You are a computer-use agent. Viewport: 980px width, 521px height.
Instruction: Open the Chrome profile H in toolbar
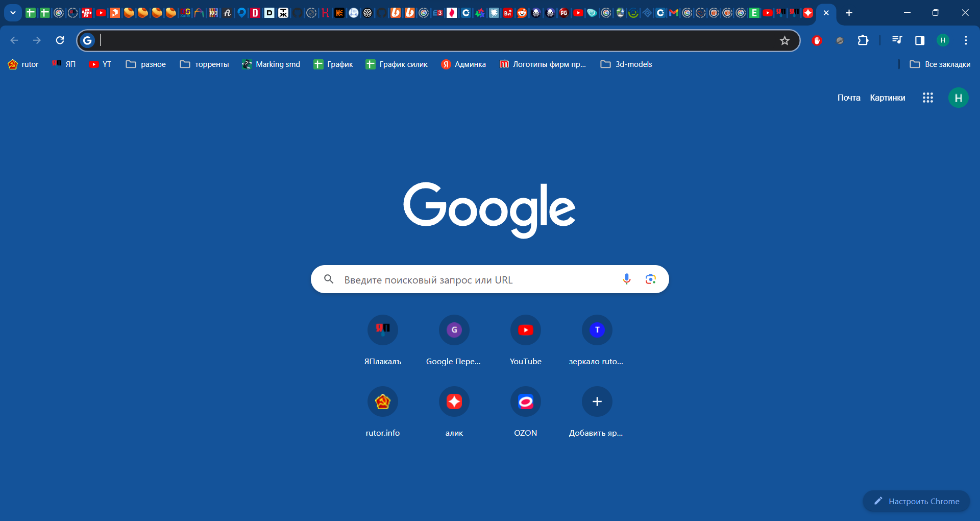943,40
